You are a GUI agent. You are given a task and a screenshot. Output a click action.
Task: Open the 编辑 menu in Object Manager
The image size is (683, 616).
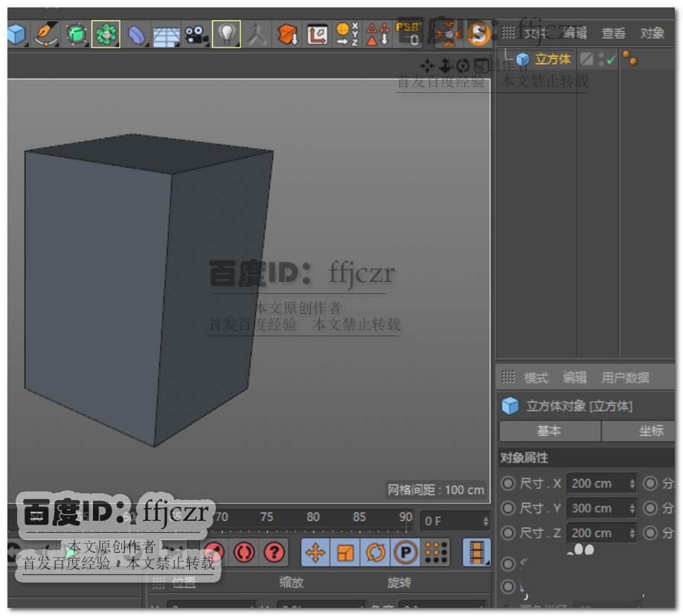574,33
